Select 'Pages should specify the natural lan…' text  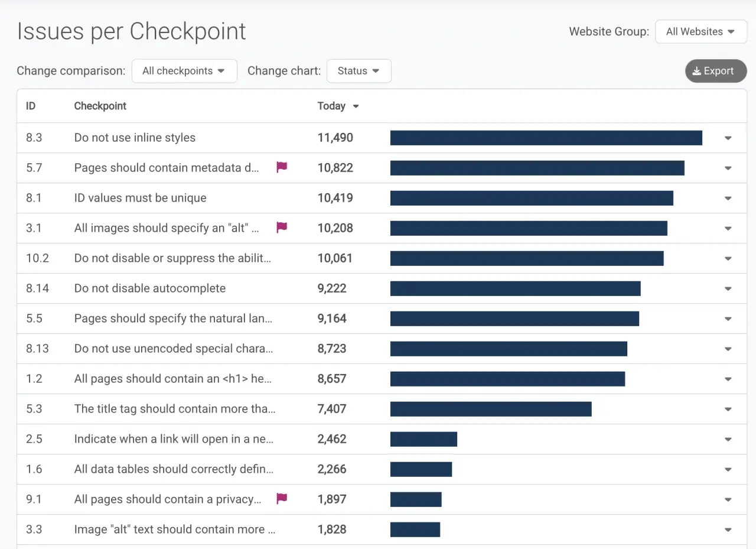(173, 319)
